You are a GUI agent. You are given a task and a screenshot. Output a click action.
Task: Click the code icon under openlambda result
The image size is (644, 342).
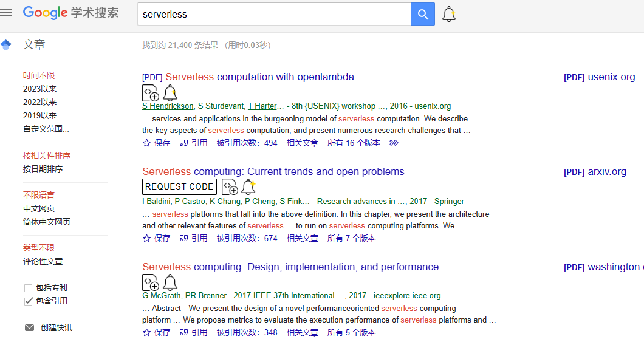point(150,93)
